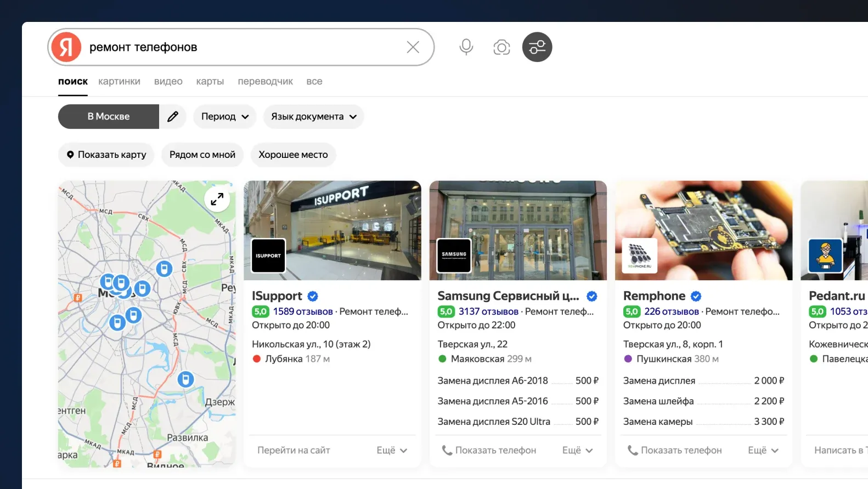The width and height of the screenshot is (868, 489).
Task: Click the southernmost blue map pin
Action: 185,379
